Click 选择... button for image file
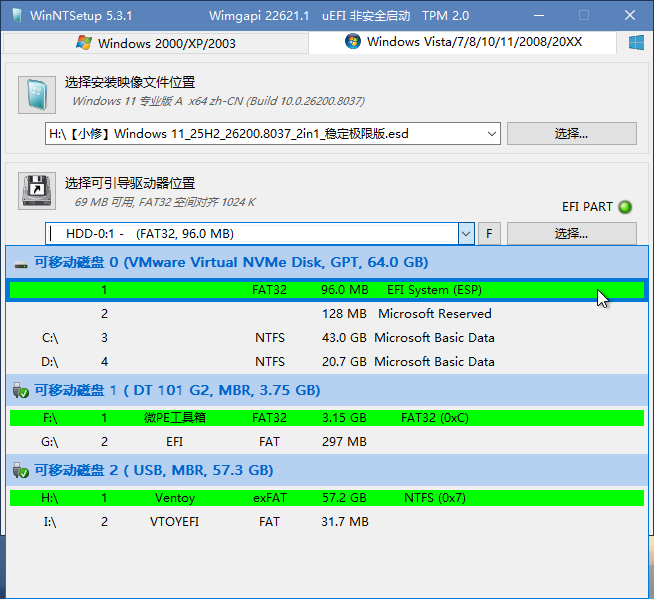654x599 pixels. 571,133
